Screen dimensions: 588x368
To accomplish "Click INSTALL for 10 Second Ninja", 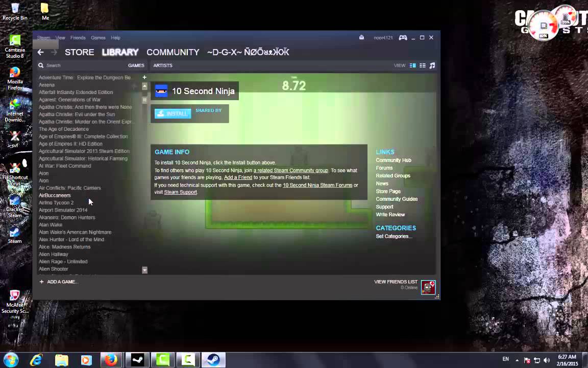I will [173, 113].
